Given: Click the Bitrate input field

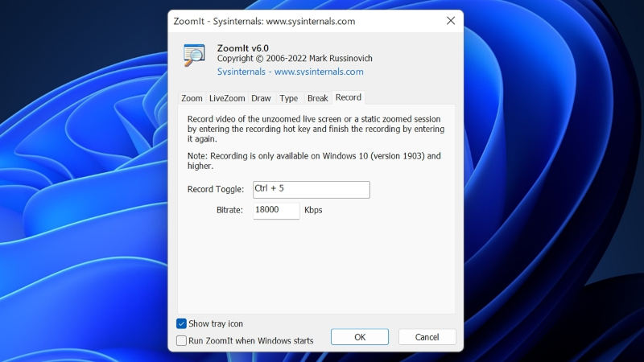Looking at the screenshot, I should (x=276, y=211).
